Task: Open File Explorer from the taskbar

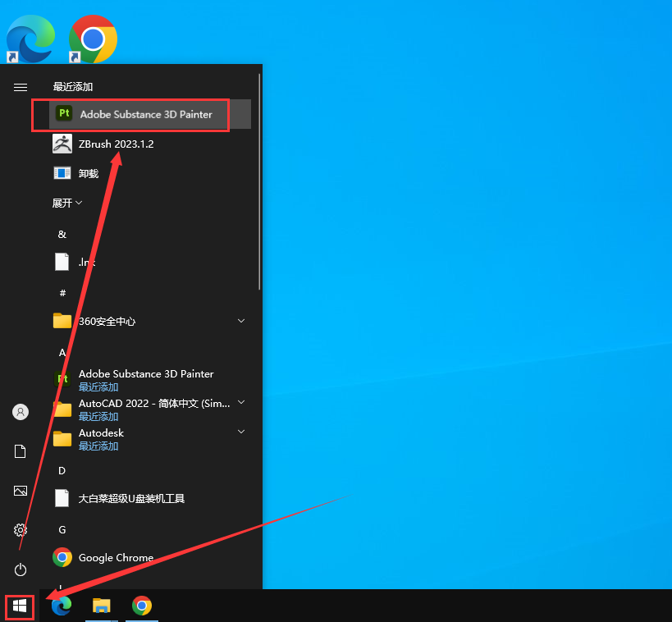Action: [102, 606]
